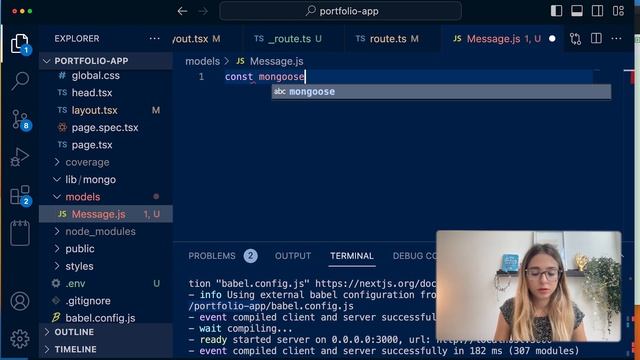Split the editor to the right

pyautogui.click(x=596, y=39)
